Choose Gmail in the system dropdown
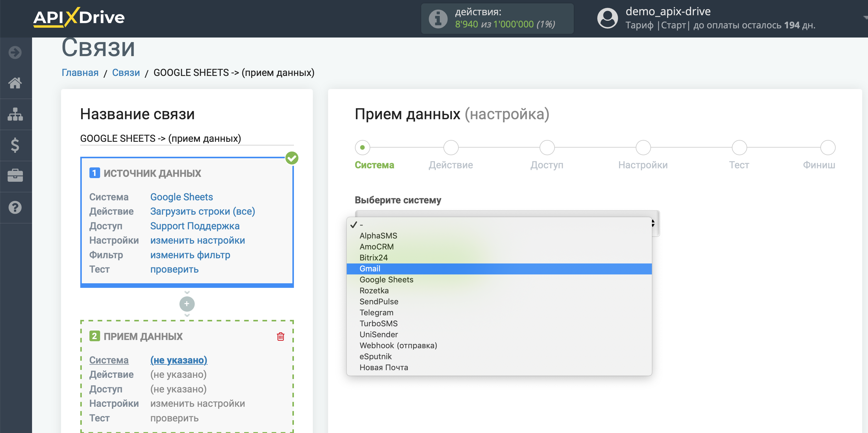The width and height of the screenshot is (868, 433). (x=499, y=269)
